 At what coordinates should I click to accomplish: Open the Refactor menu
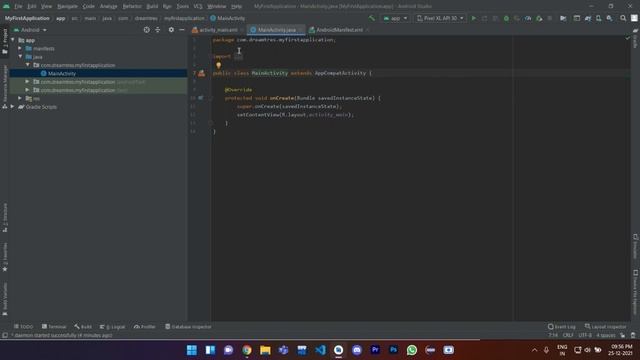coord(132,6)
